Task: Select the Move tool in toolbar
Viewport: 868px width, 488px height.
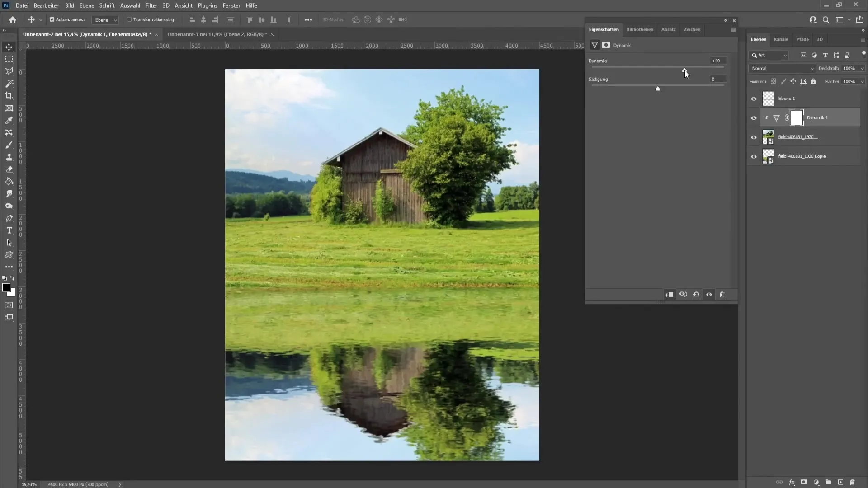Action: tap(9, 47)
